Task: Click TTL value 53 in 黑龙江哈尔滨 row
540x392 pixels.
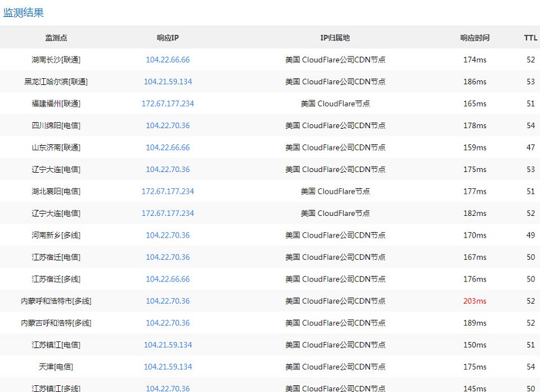Action: click(x=531, y=82)
